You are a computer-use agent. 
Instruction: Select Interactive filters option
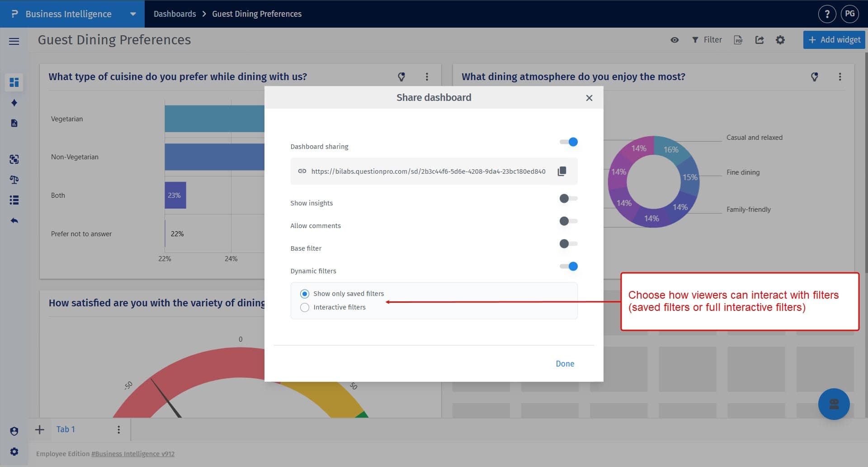305,307
